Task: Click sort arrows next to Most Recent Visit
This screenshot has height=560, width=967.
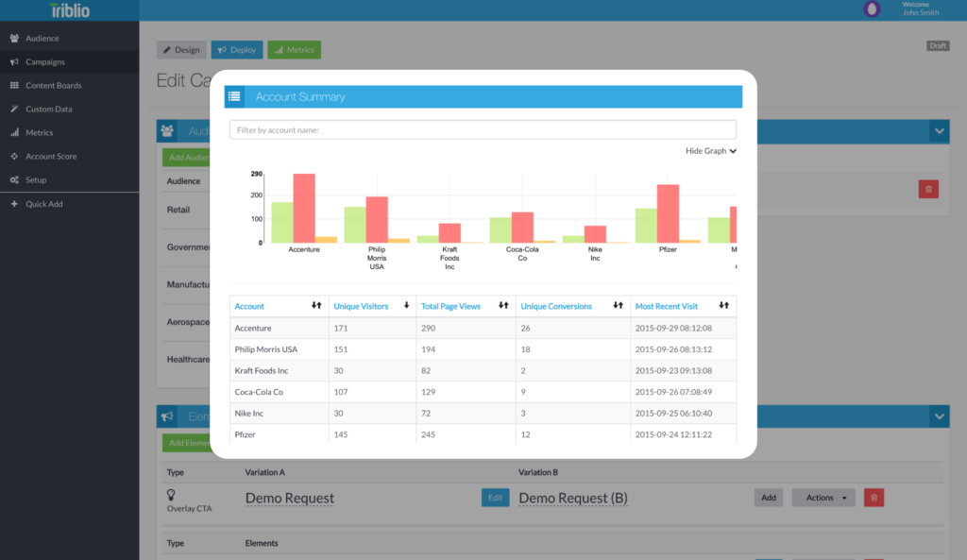Action: coord(724,305)
